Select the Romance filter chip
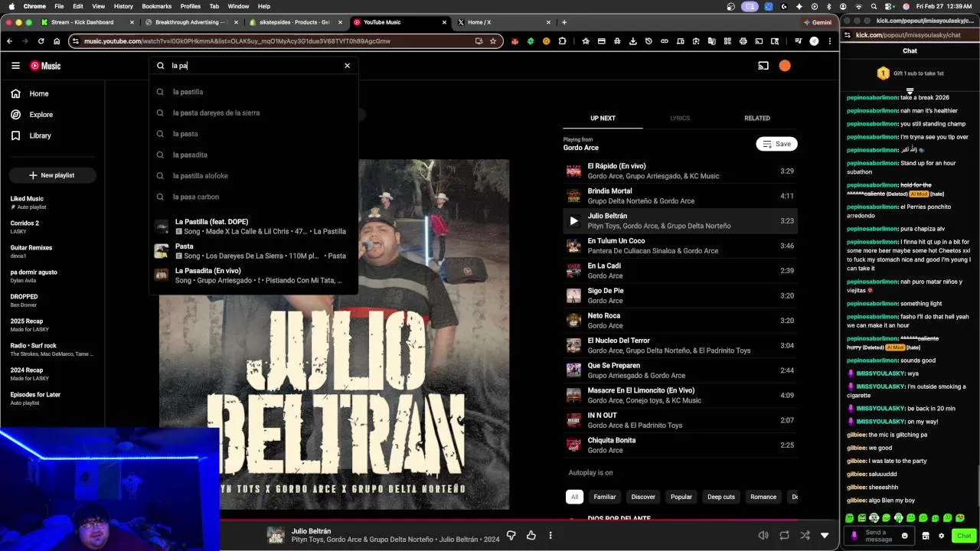This screenshot has width=980, height=551. (763, 497)
